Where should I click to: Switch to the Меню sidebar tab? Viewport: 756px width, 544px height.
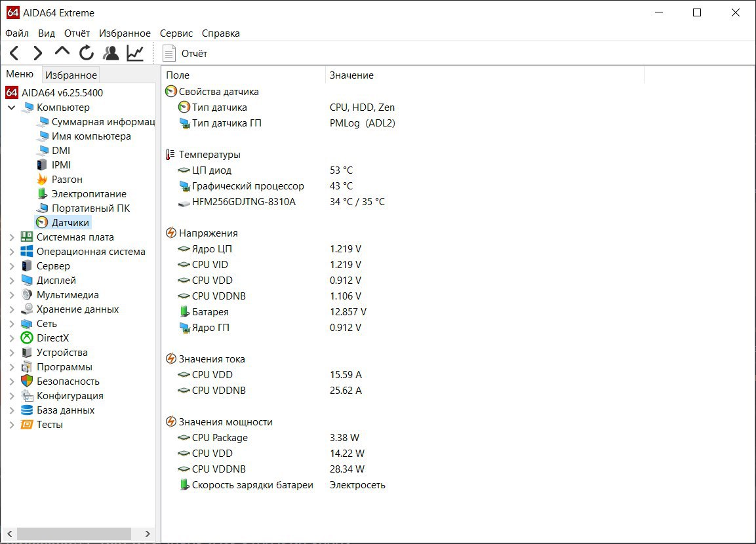20,73
